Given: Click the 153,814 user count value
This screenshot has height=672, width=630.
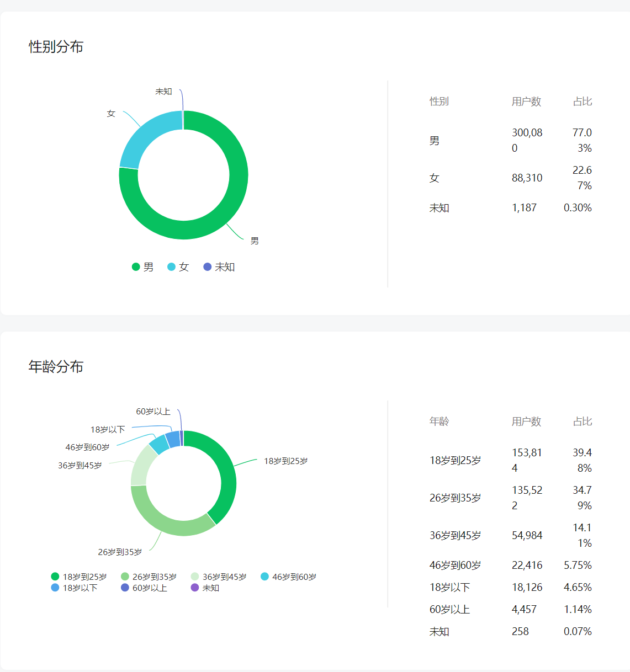Looking at the screenshot, I should (527, 461).
